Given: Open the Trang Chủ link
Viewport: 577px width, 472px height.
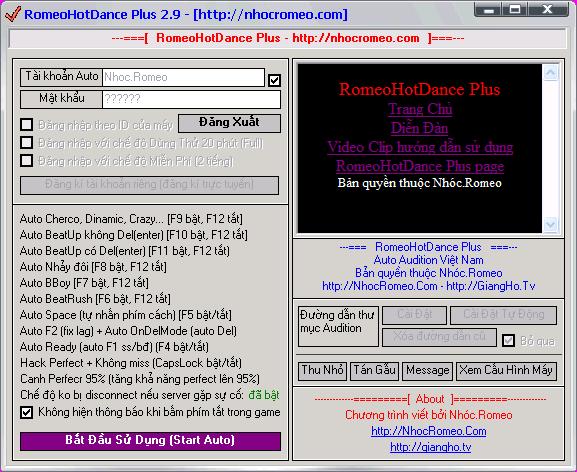Looking at the screenshot, I should pyautogui.click(x=420, y=109).
